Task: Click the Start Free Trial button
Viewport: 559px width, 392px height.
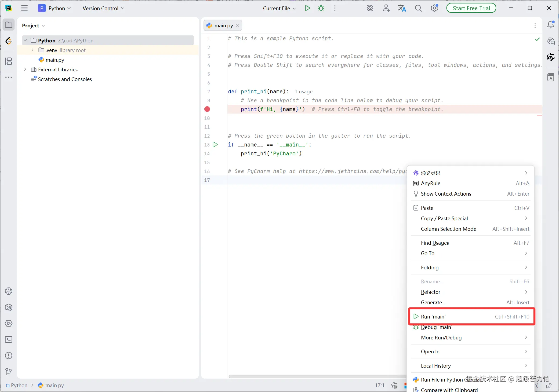Action: tap(471, 8)
